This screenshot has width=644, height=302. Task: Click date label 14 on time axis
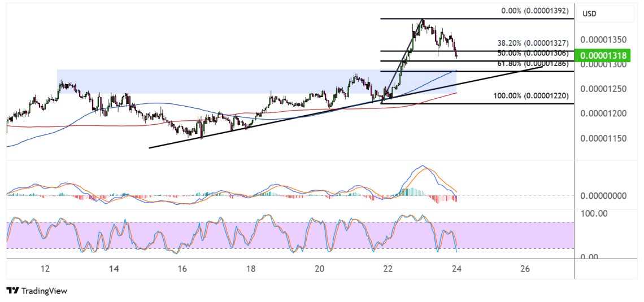click(114, 269)
